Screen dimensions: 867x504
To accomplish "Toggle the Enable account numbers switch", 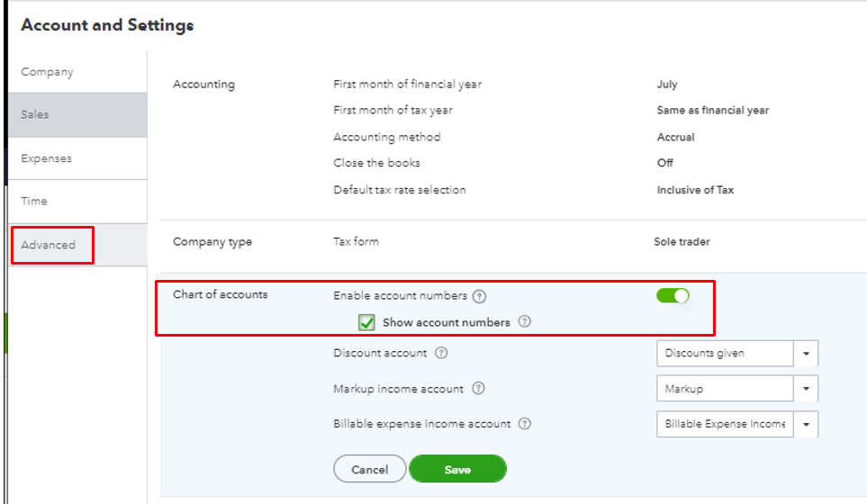I will click(x=673, y=295).
